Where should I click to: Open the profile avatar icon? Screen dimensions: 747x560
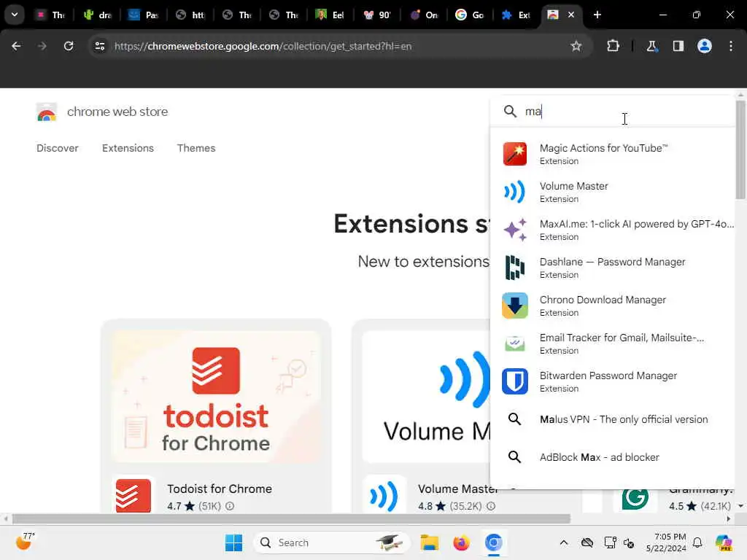[x=705, y=46]
